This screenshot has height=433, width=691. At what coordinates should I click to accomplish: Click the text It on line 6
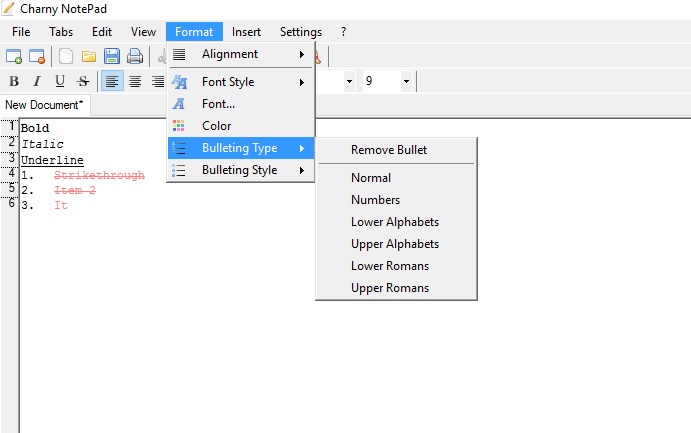(x=61, y=205)
